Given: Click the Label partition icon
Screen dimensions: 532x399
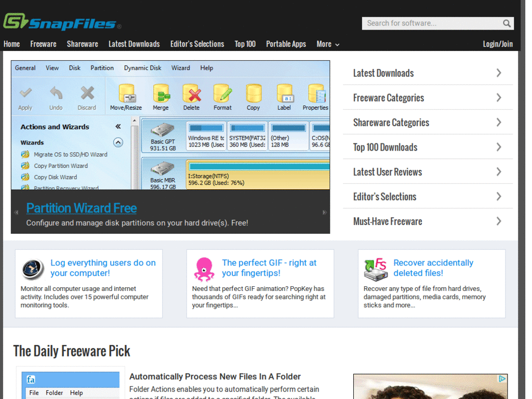Looking at the screenshot, I should click(x=285, y=94).
